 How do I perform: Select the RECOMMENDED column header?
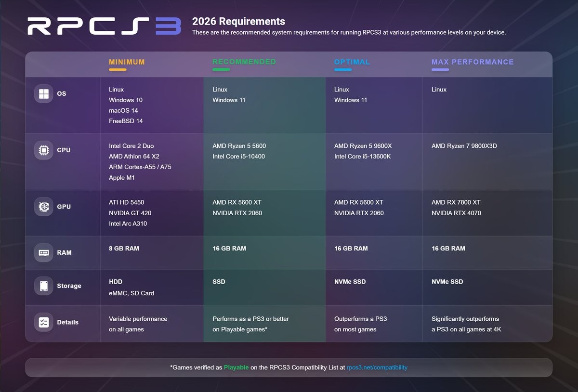coord(244,62)
